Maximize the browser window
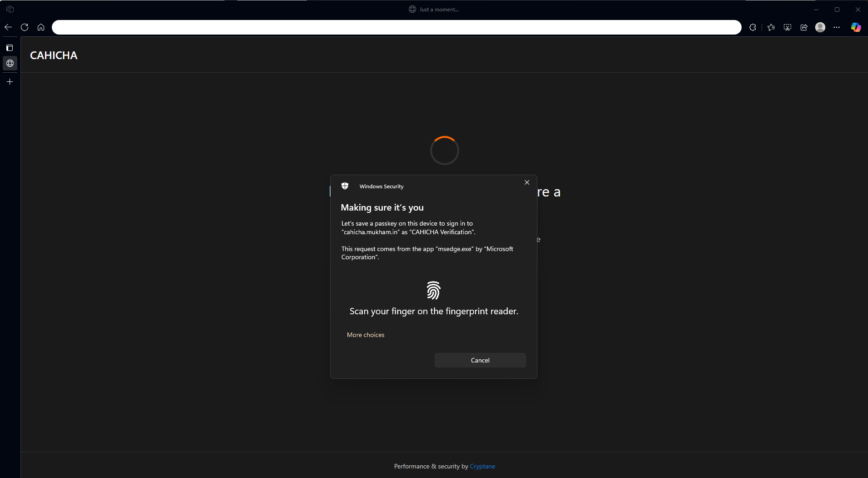This screenshot has height=478, width=868. point(837,10)
